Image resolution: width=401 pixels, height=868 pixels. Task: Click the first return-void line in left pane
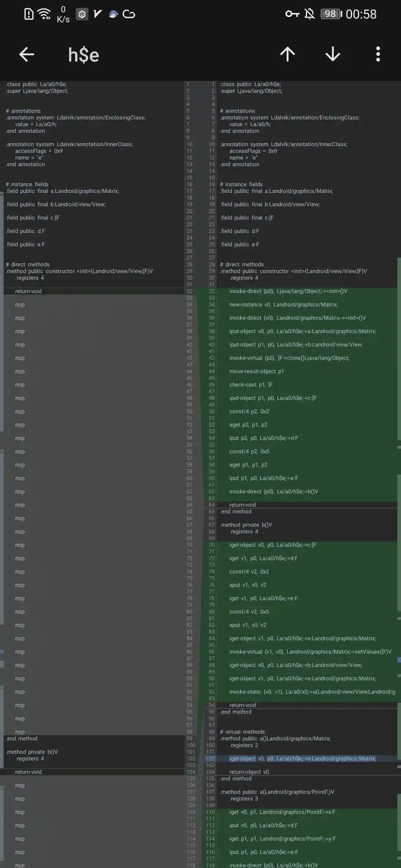pyautogui.click(x=28, y=291)
